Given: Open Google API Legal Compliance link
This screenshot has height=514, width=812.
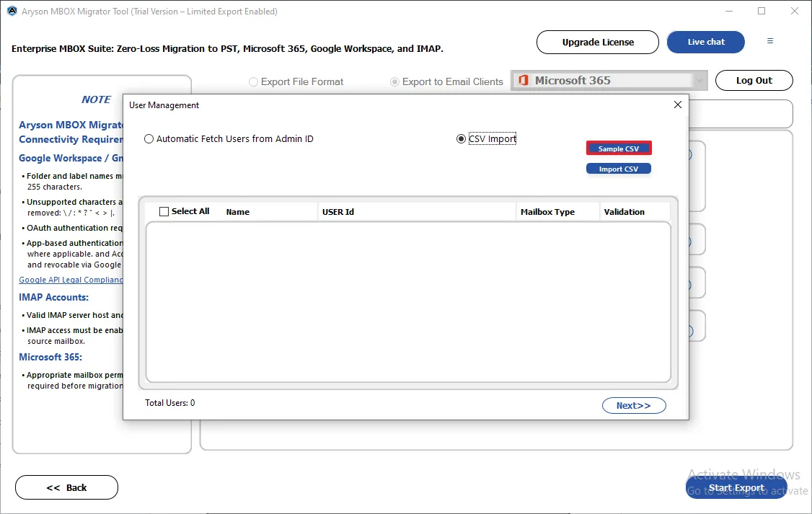Looking at the screenshot, I should [71, 280].
